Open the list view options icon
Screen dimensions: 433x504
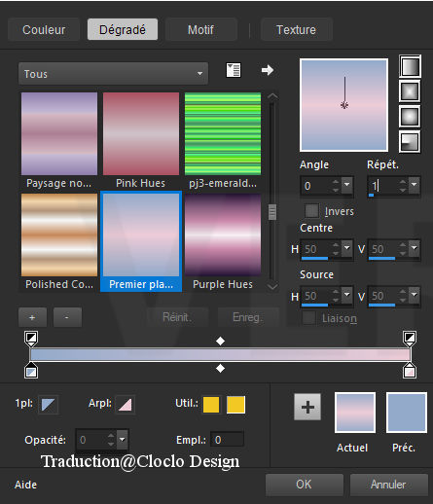[x=233, y=70]
